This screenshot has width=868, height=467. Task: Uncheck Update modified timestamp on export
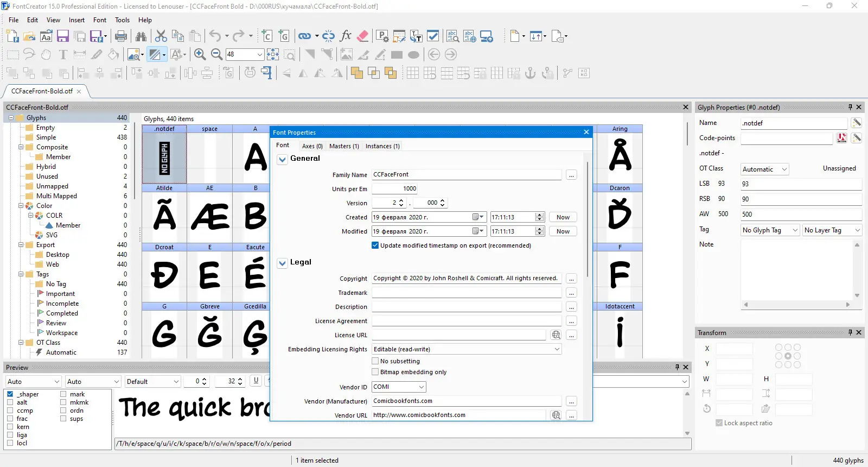pyautogui.click(x=375, y=245)
